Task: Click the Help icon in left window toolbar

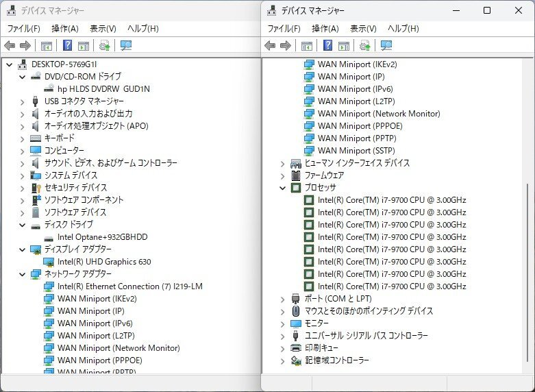Action: [68, 45]
